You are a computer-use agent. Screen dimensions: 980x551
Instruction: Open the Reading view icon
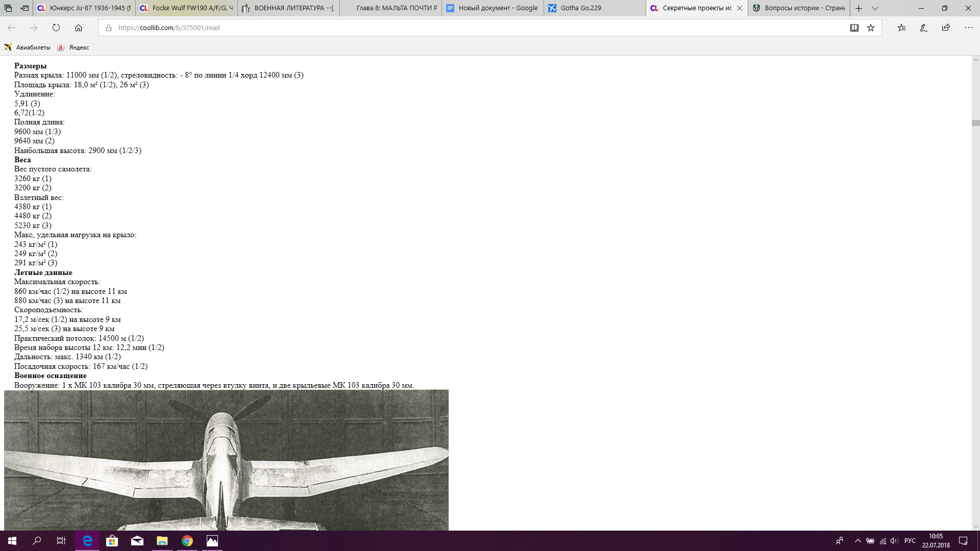tap(854, 28)
